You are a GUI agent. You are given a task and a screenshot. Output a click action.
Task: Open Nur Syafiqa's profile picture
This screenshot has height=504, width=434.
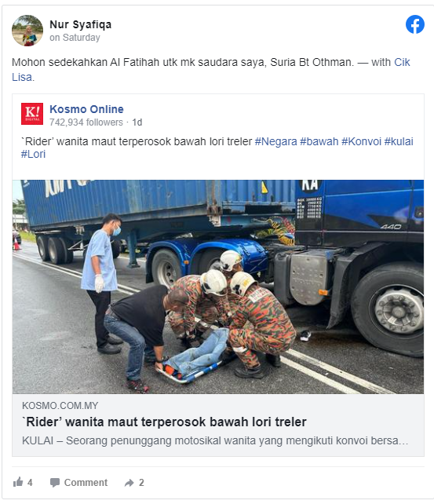(x=27, y=31)
